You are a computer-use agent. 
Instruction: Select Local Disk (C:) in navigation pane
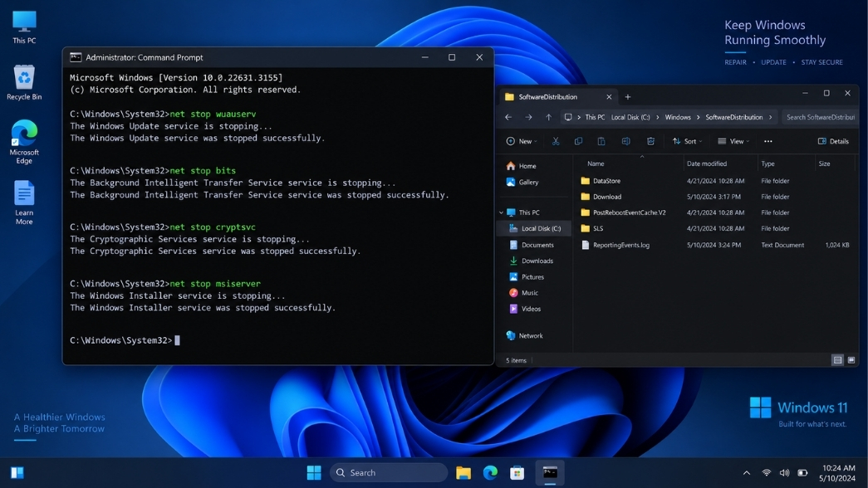[x=535, y=228]
